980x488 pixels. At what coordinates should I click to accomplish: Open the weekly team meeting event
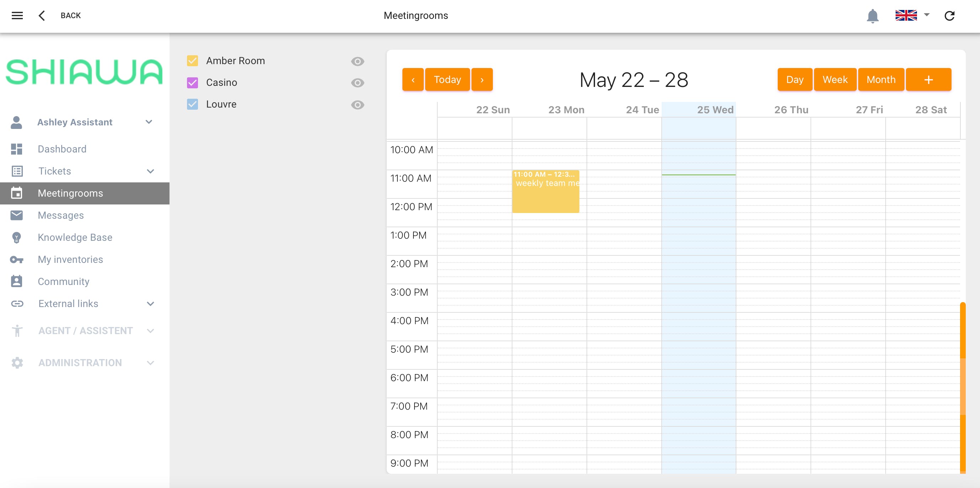click(x=545, y=192)
